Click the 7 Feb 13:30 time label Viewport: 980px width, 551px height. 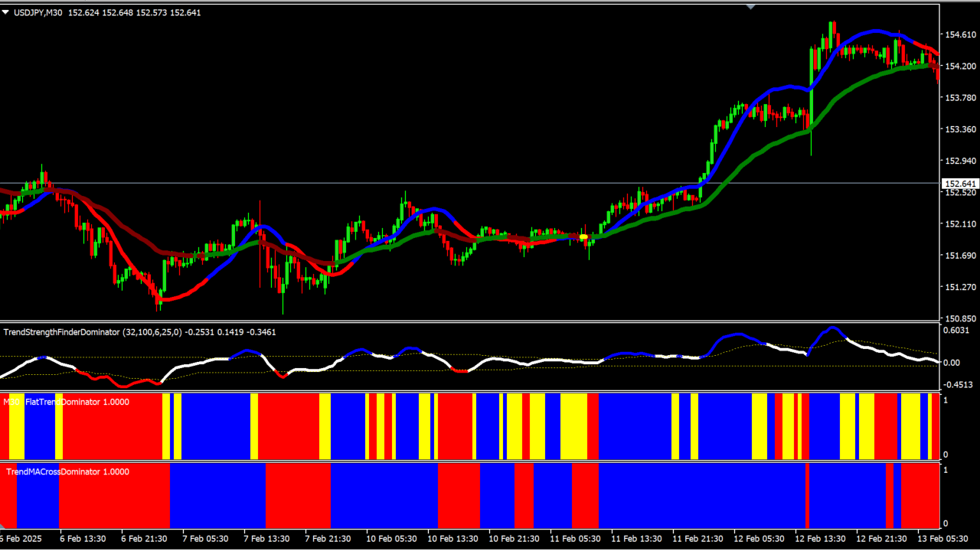click(x=266, y=540)
